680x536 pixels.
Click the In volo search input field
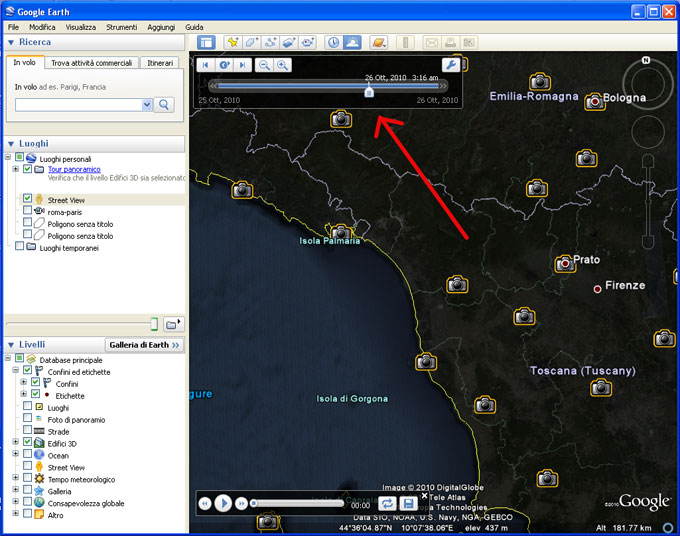tap(78, 105)
